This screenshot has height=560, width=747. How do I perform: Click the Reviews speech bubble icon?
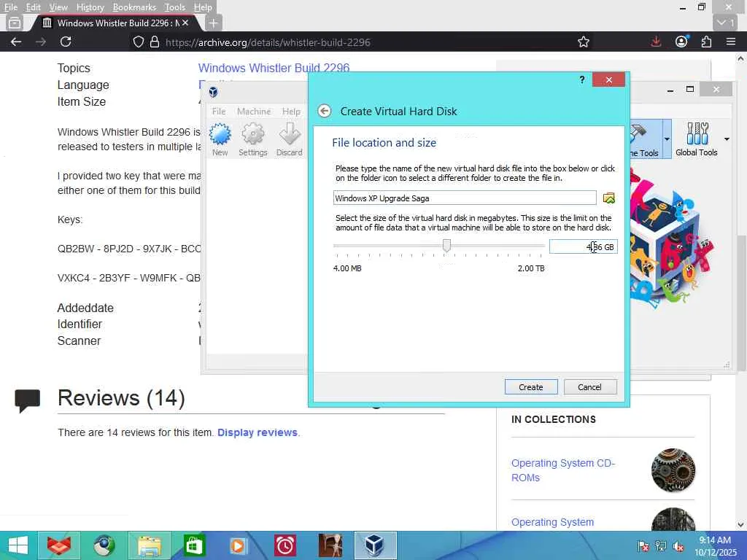point(28,400)
